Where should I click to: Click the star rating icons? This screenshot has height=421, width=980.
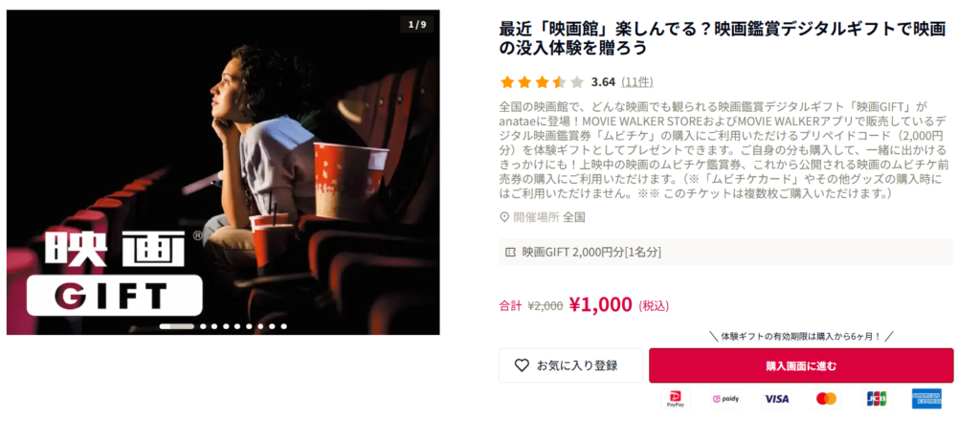click(x=542, y=82)
